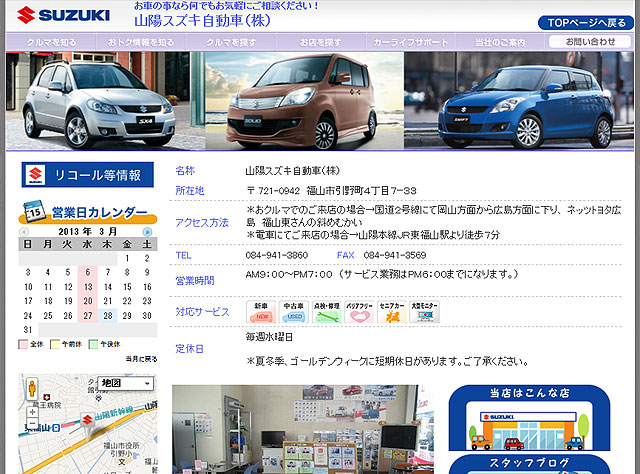The width and height of the screenshot is (640, 474).
Task: Click TOPページへ戻る button
Action: tap(586, 23)
